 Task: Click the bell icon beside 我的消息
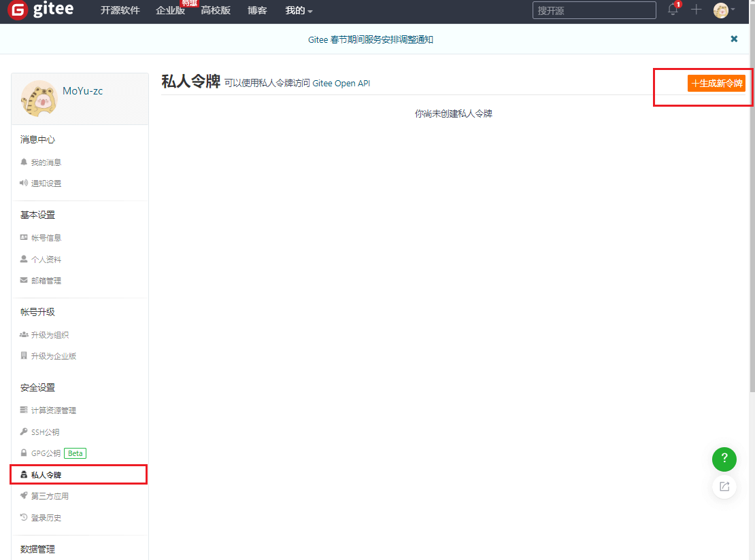point(24,162)
